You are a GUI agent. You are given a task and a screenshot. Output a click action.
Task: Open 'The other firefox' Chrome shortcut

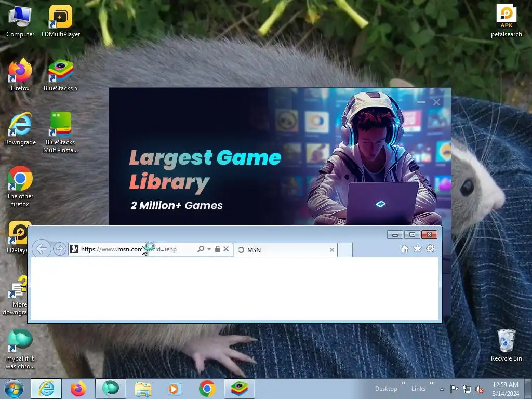tap(20, 187)
